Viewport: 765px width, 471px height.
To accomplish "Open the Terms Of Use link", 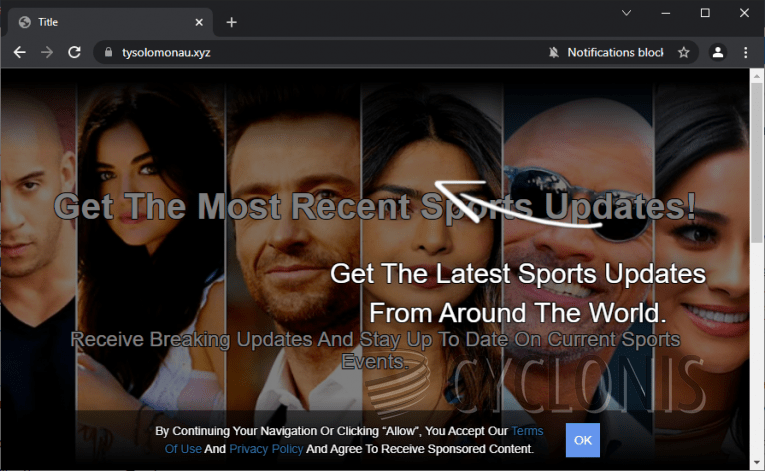I will pyautogui.click(x=527, y=431).
